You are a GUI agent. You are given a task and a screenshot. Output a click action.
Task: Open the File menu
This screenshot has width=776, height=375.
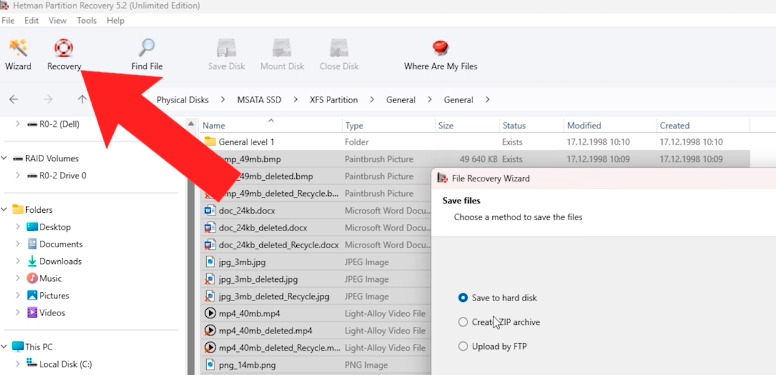[8, 21]
